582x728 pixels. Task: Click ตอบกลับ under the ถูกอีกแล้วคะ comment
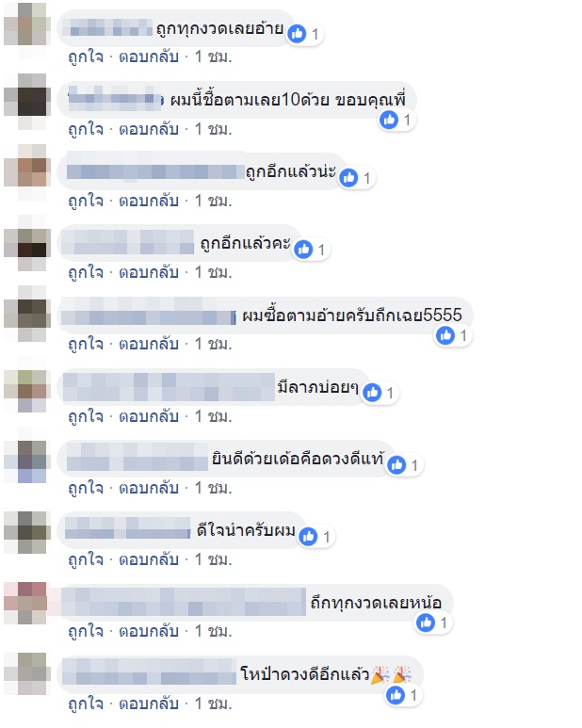149,272
